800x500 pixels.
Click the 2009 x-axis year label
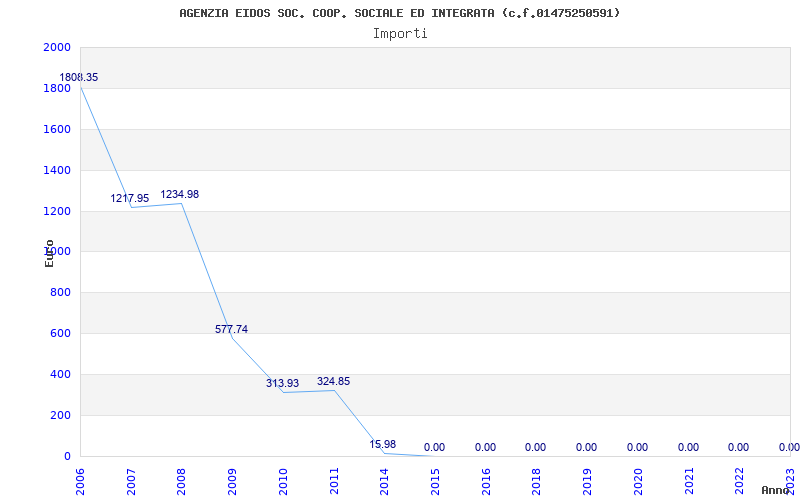(x=232, y=479)
